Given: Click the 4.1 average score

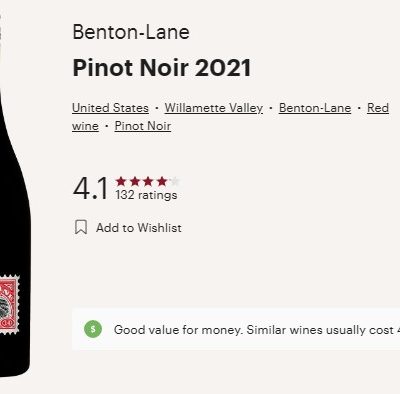Looking at the screenshot, I should click(x=90, y=189).
